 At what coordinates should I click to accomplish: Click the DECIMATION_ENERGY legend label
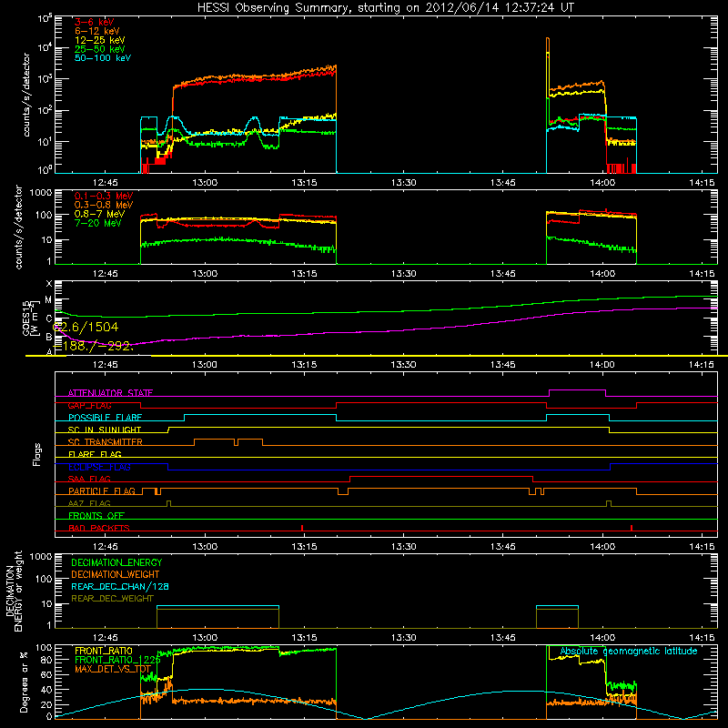[116, 562]
